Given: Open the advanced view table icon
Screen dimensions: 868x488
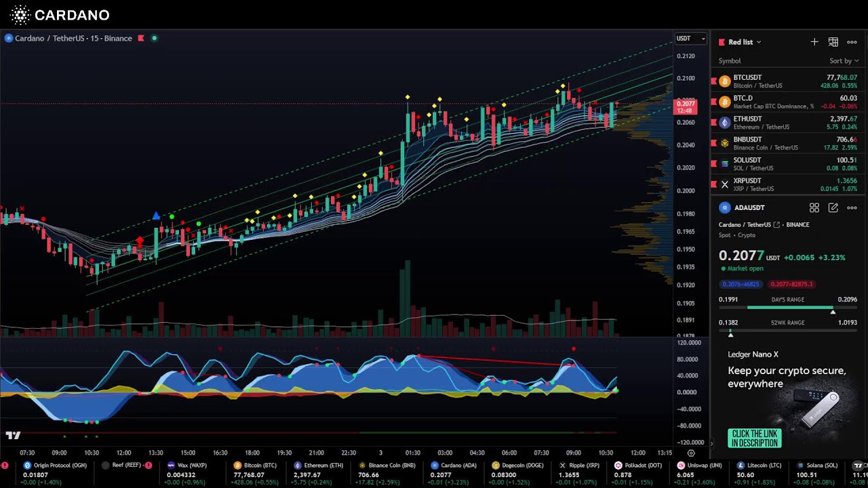Looking at the screenshot, I should point(833,42).
